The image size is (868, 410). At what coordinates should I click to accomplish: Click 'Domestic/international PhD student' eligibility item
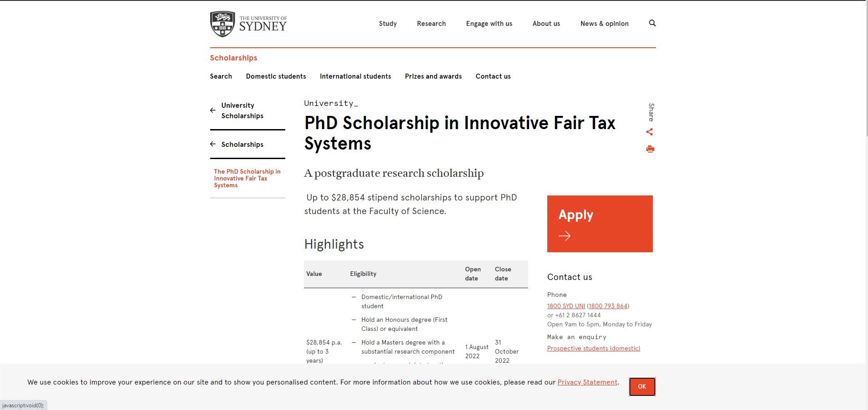coord(402,301)
